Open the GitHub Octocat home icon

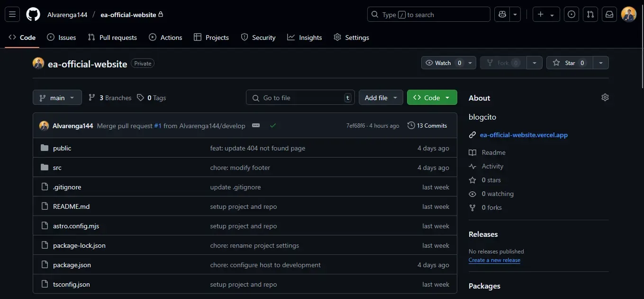[32, 14]
